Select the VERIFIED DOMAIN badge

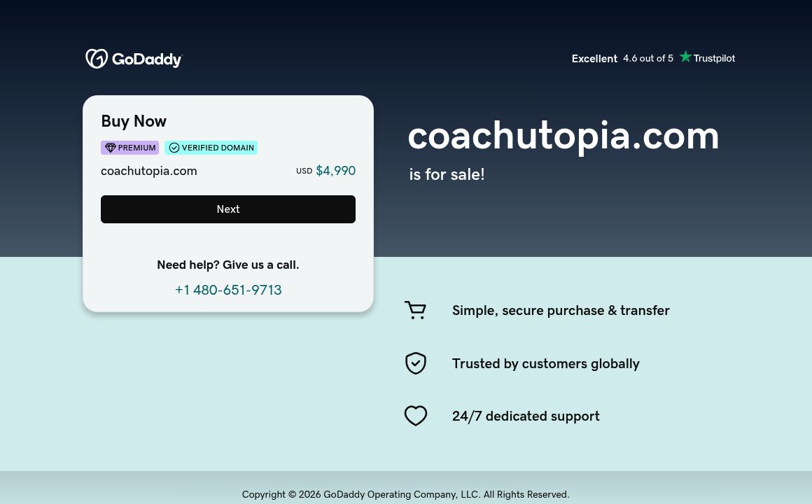[x=211, y=148]
